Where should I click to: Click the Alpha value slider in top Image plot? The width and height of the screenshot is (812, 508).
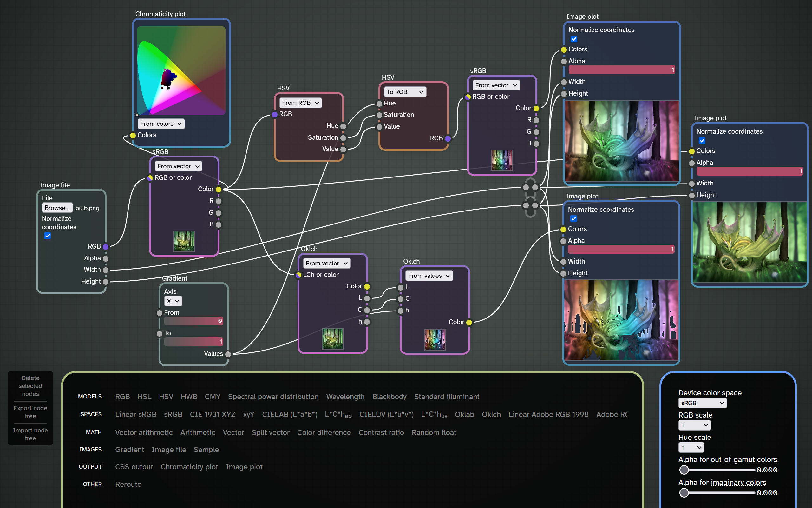coord(622,70)
